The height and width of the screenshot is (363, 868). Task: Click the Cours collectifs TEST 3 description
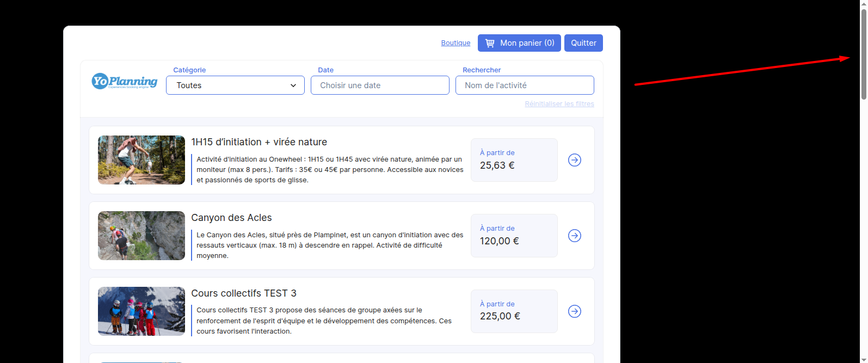coord(324,321)
